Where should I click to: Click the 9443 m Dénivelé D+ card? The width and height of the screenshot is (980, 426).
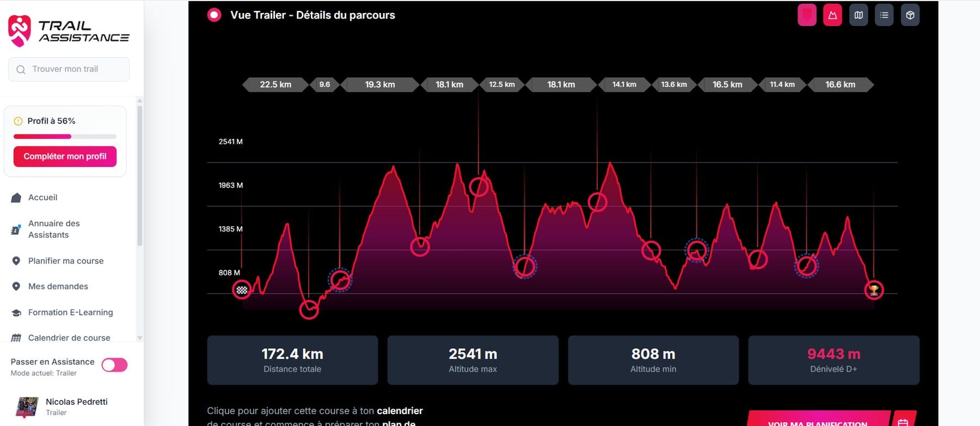pos(834,360)
